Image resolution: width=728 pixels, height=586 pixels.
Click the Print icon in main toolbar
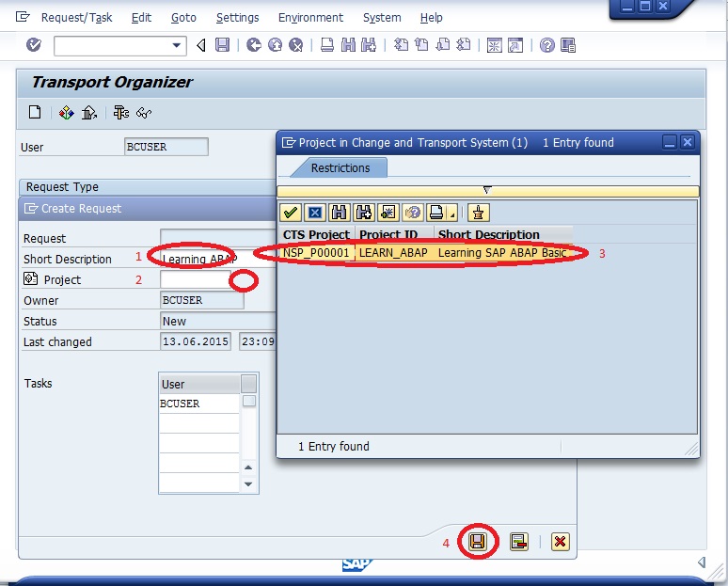[x=327, y=45]
